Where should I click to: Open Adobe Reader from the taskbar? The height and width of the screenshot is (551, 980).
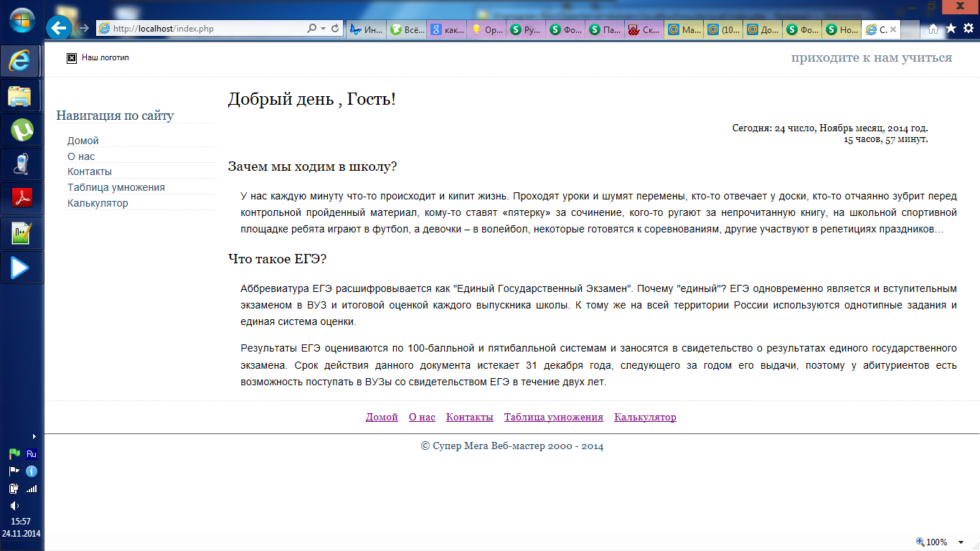coord(22,199)
